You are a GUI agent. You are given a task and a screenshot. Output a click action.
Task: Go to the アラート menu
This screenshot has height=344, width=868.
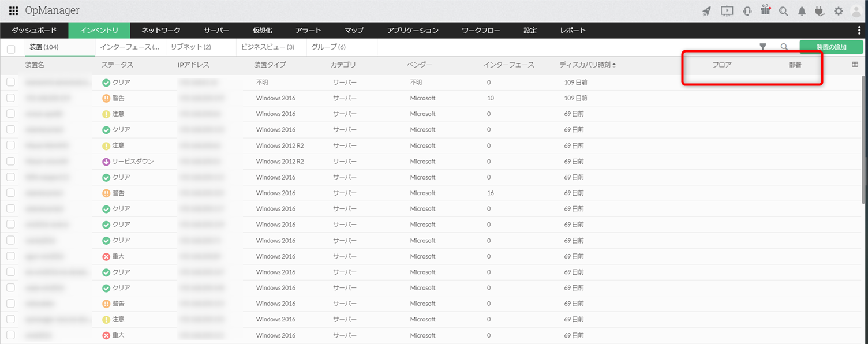click(x=308, y=31)
